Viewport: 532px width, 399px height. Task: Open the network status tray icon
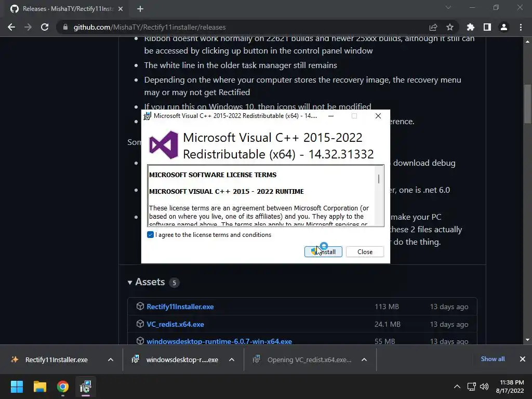click(x=471, y=387)
